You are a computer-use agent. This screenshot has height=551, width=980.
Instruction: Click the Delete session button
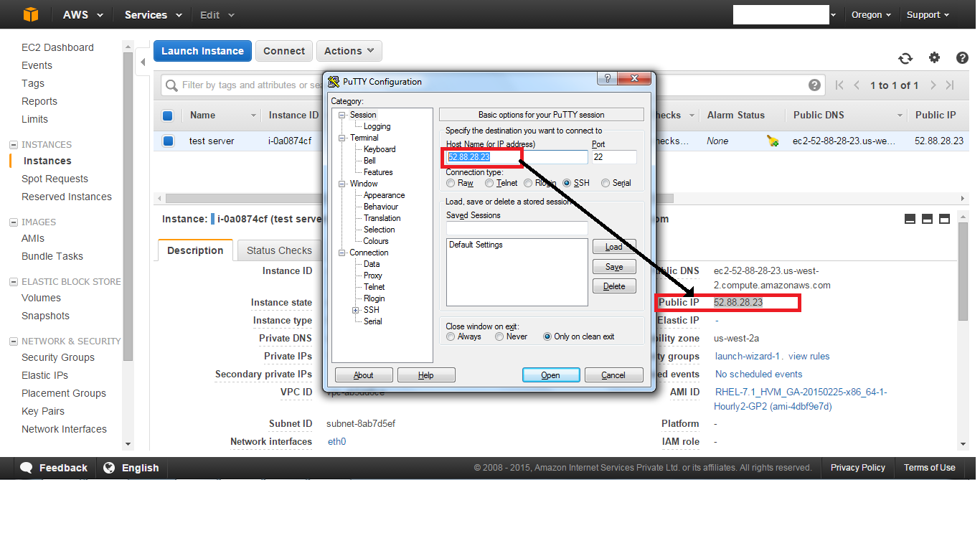(614, 286)
